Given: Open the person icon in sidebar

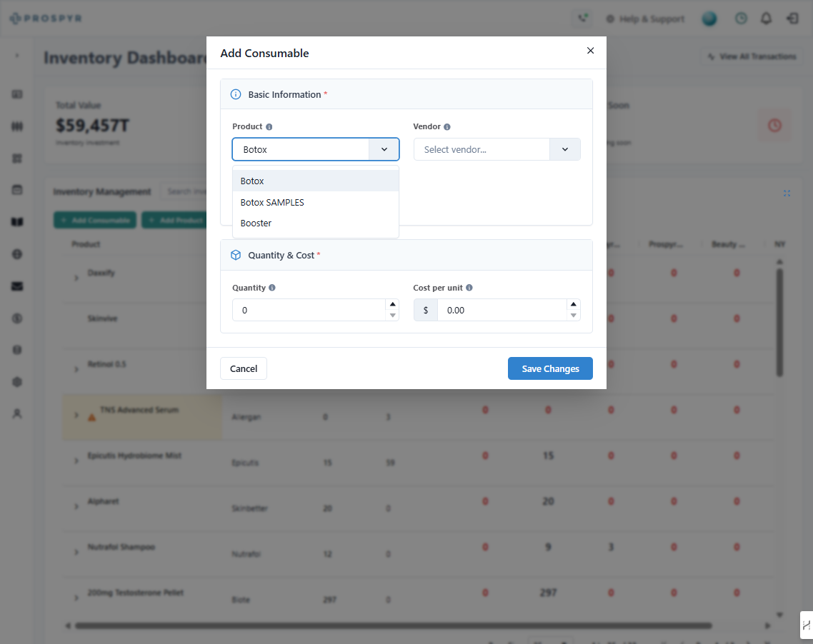Looking at the screenshot, I should (17, 413).
